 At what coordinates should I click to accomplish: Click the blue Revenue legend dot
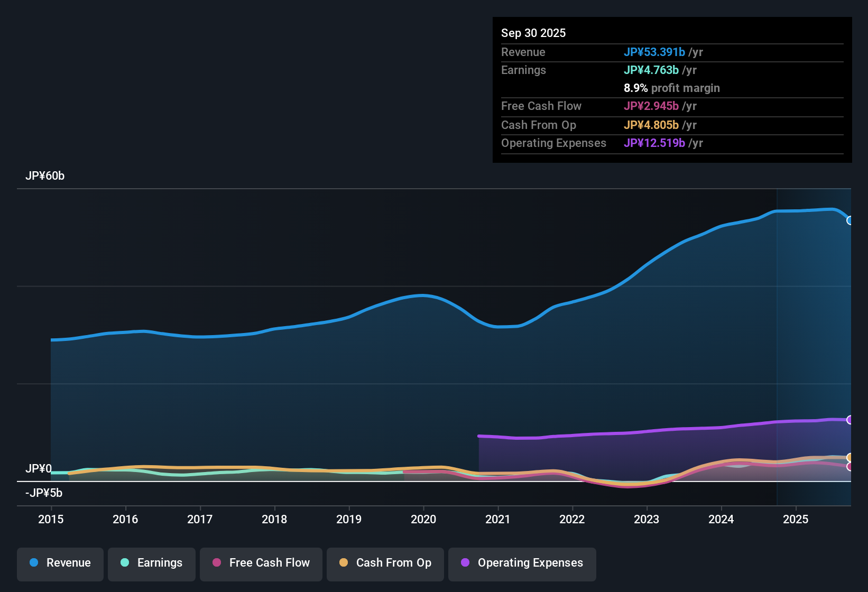(33, 563)
